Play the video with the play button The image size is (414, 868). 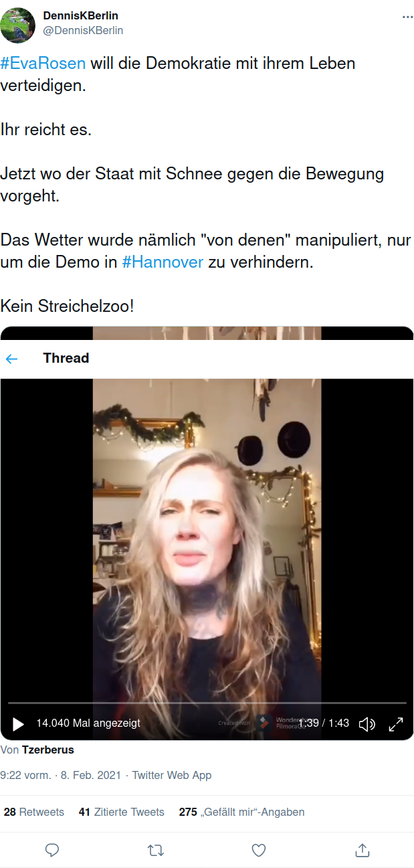pos(18,724)
